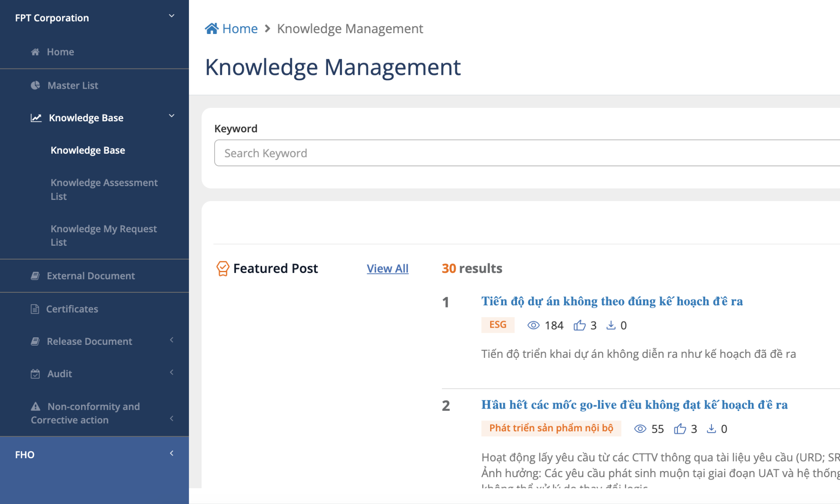Click the Featured Post award badge icon

tap(223, 268)
